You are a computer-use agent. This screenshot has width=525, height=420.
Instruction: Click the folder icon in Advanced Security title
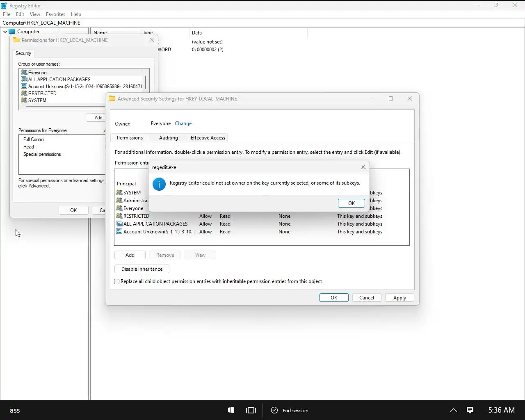point(112,98)
